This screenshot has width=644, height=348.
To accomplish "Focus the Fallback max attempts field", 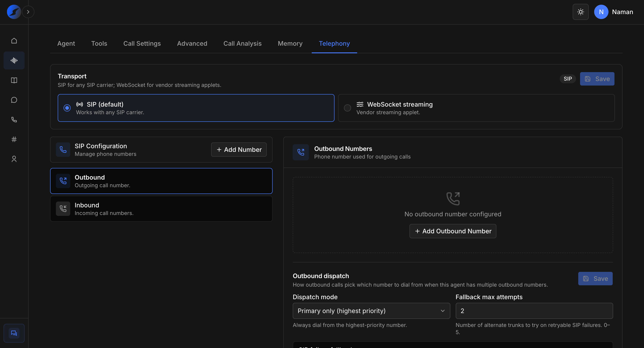I will [534, 311].
